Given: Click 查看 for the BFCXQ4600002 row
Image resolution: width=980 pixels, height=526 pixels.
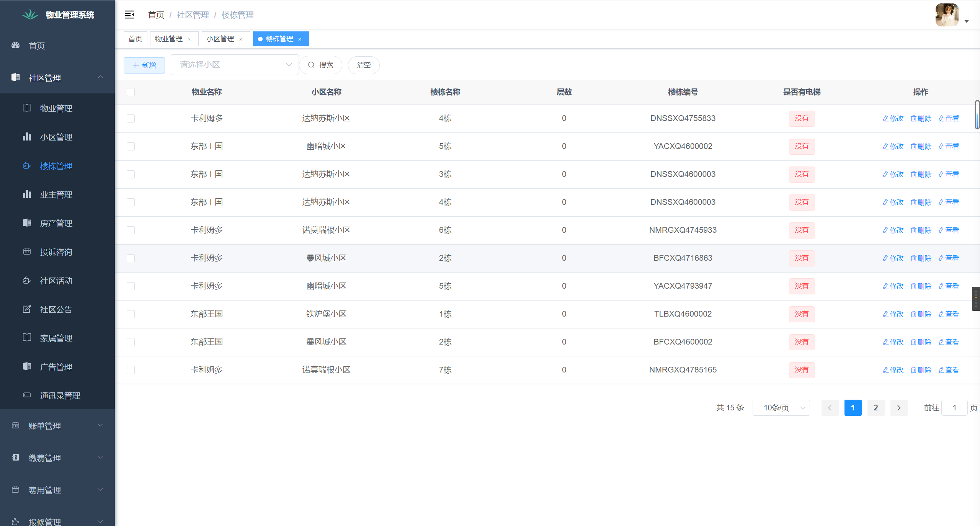Looking at the screenshot, I should [x=949, y=342].
